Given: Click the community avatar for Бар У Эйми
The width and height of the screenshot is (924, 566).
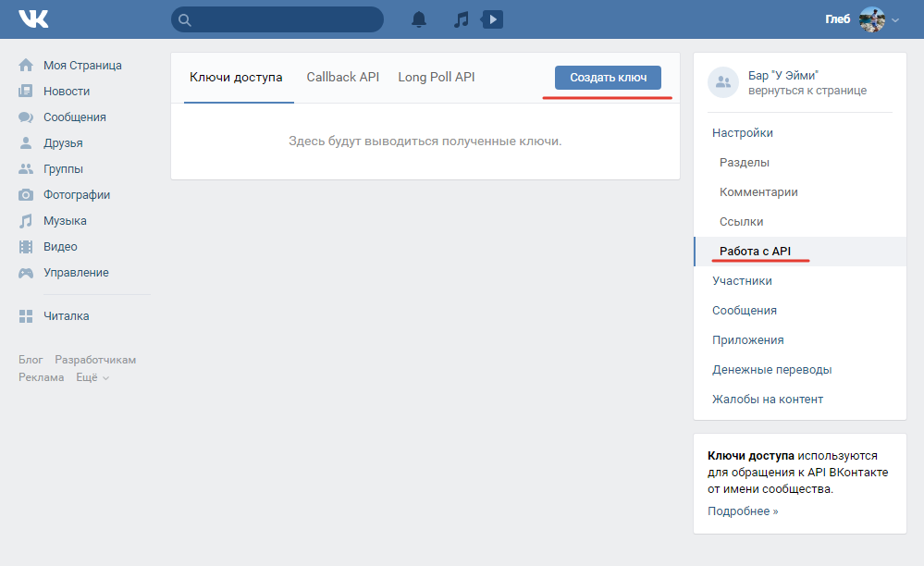Looking at the screenshot, I should click(723, 82).
